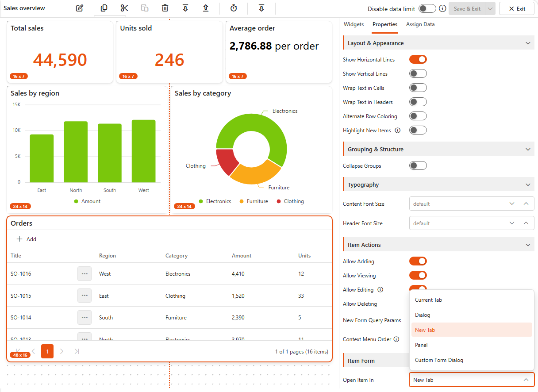Enable Show Vertical Lines

point(418,73)
